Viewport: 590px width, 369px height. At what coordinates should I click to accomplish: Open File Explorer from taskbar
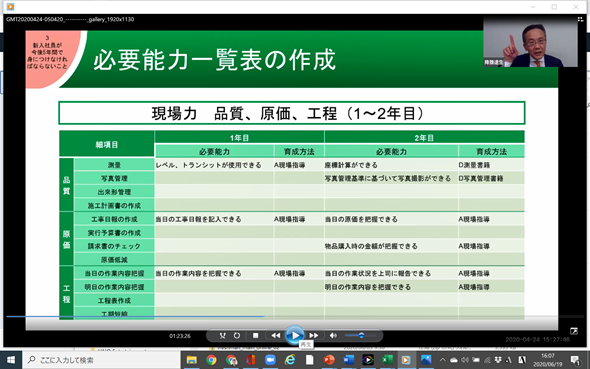[x=192, y=360]
